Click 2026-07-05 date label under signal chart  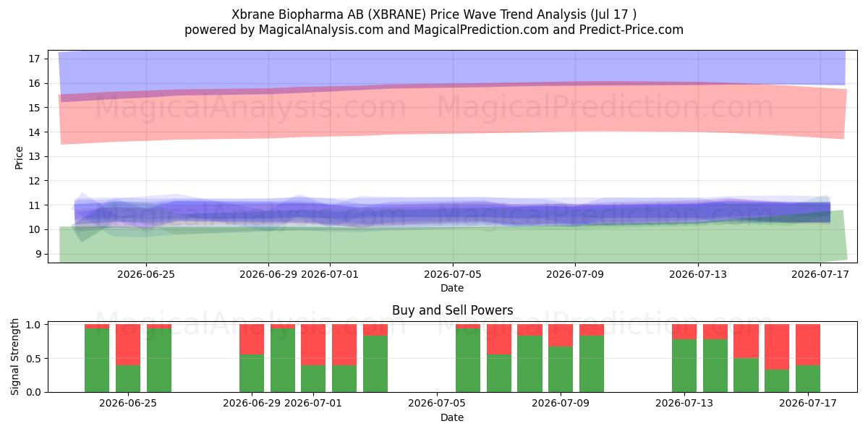click(x=437, y=404)
